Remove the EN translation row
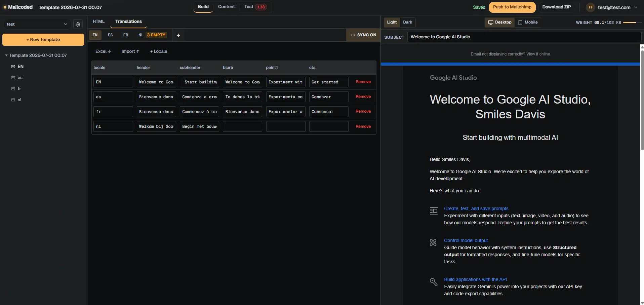644x305 pixels. click(x=363, y=82)
